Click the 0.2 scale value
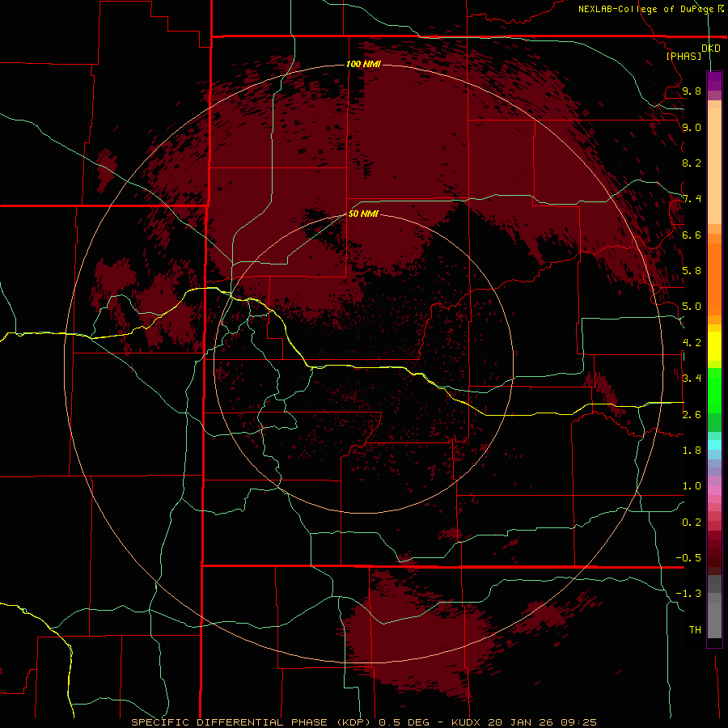This screenshot has width=728, height=728. (692, 523)
